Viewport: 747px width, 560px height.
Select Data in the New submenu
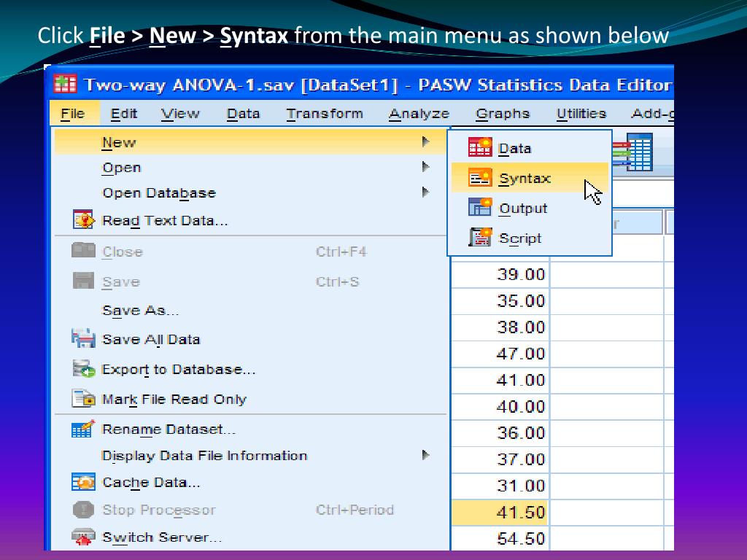[530, 147]
